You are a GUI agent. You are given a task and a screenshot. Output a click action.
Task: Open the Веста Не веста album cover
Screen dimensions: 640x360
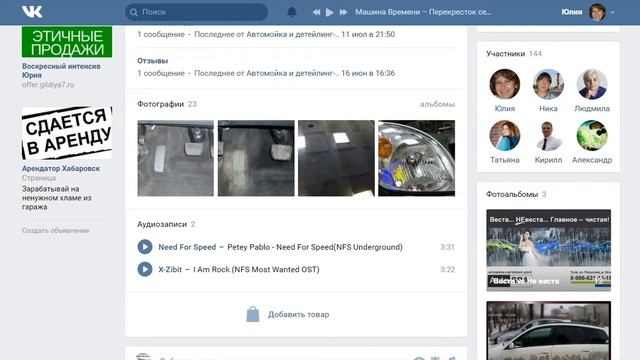coord(548,250)
